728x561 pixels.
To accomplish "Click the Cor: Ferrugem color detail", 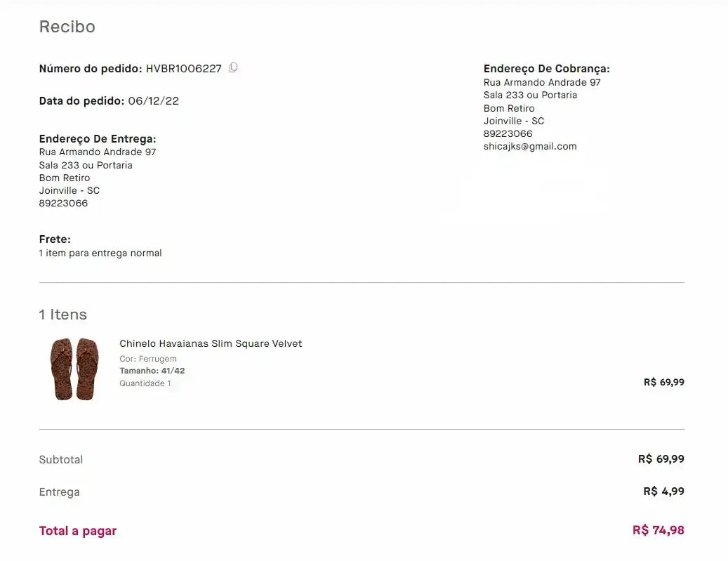I will point(147,359).
